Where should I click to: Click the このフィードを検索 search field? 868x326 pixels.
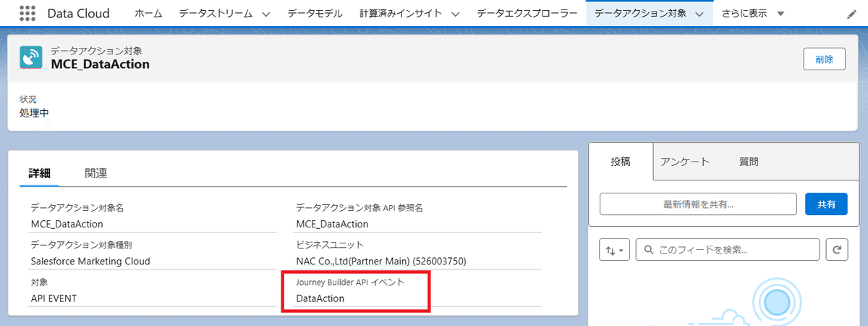(x=728, y=250)
